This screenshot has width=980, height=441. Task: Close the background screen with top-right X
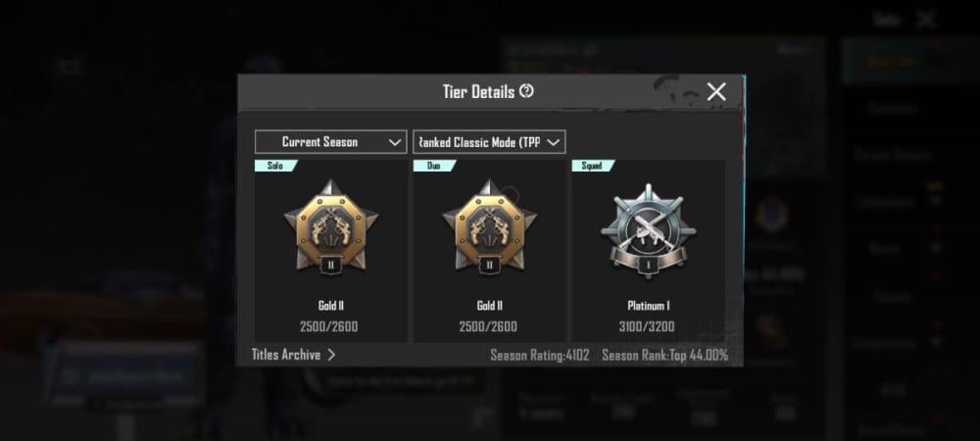926,20
